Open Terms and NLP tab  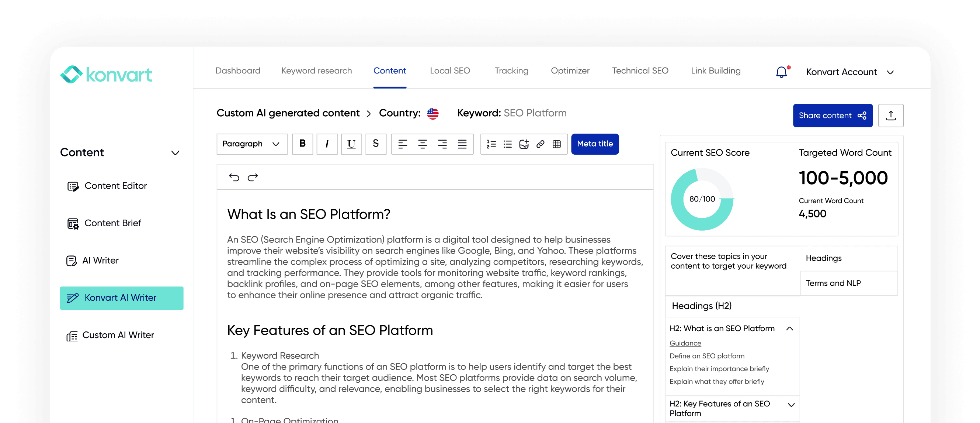pos(833,283)
